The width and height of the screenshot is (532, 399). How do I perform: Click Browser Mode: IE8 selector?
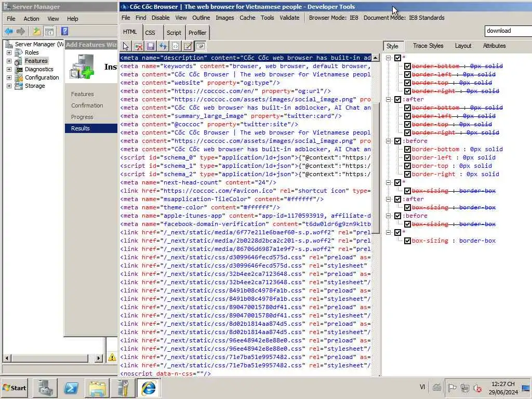pyautogui.click(x=334, y=18)
